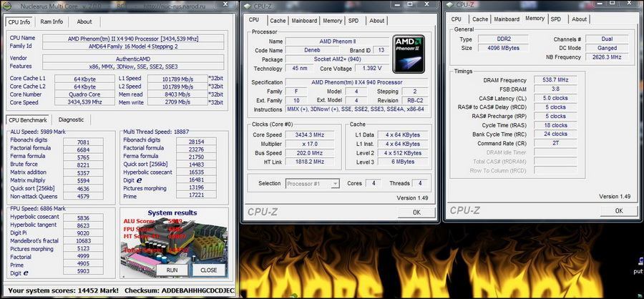This screenshot has height=299, width=644.
Task: Open the Cache tab in the CPU-Z Timings window
Action: [x=479, y=19]
